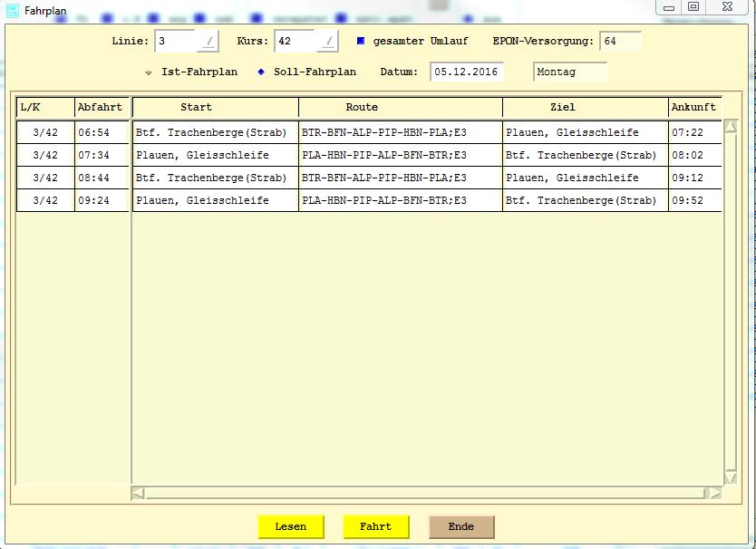Click the Route column header
The height and width of the screenshot is (549, 756).
pyautogui.click(x=362, y=107)
